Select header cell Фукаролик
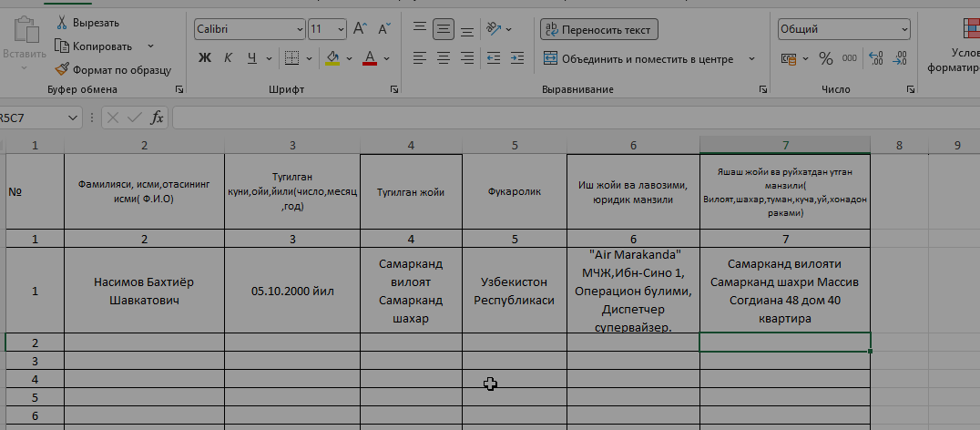This screenshot has height=430, width=980. point(515,192)
